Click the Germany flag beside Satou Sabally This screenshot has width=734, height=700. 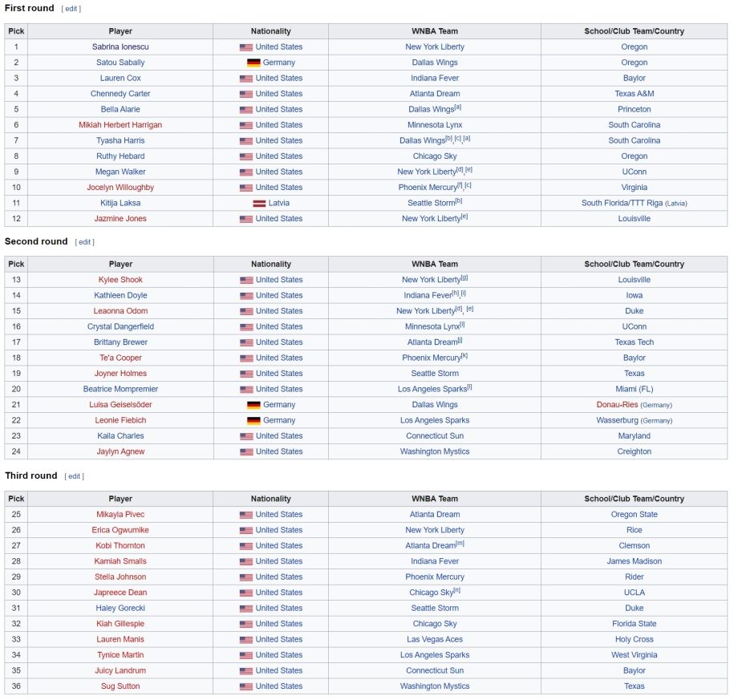pos(253,63)
